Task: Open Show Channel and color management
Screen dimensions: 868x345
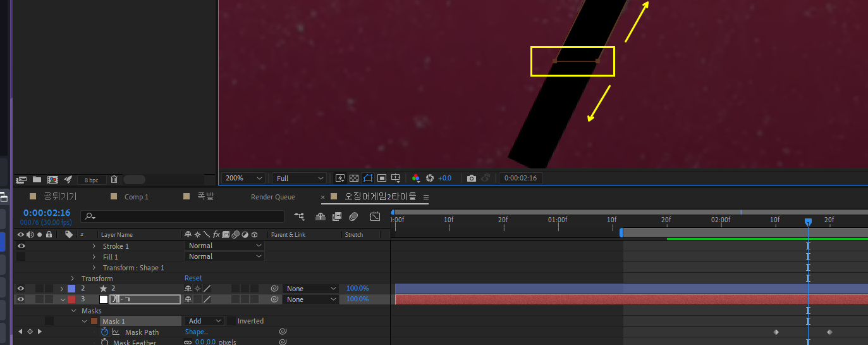Action: click(x=415, y=178)
